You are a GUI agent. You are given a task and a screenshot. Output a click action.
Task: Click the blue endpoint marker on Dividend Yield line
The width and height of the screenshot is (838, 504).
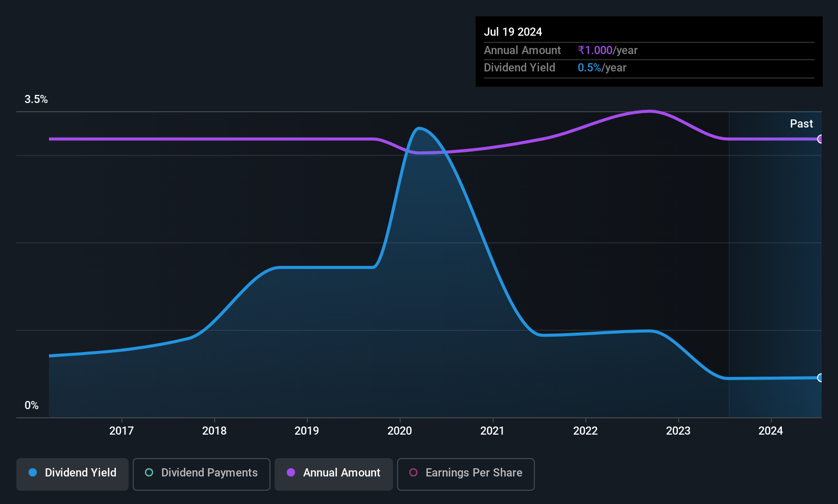click(x=820, y=377)
